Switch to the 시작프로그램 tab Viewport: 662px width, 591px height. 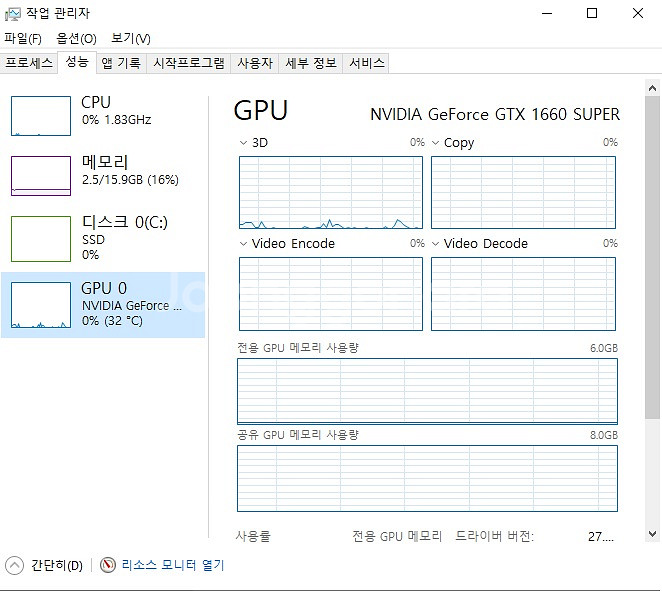(189, 63)
